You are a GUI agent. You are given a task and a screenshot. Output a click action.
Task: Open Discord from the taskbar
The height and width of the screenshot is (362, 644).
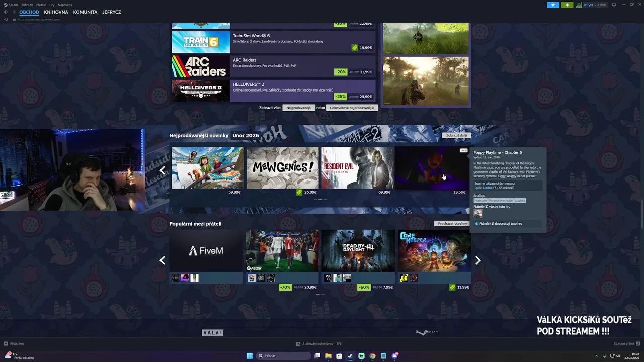pyautogui.click(x=395, y=356)
